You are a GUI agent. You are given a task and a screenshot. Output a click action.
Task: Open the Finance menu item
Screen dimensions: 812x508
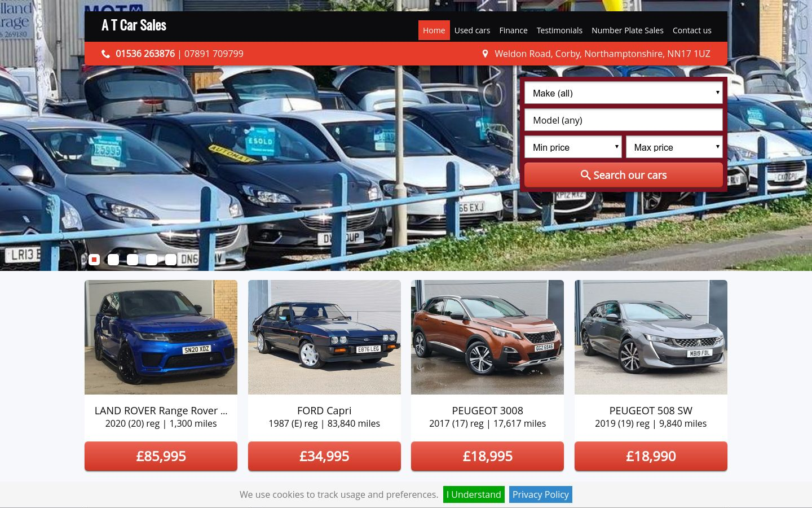(x=513, y=30)
